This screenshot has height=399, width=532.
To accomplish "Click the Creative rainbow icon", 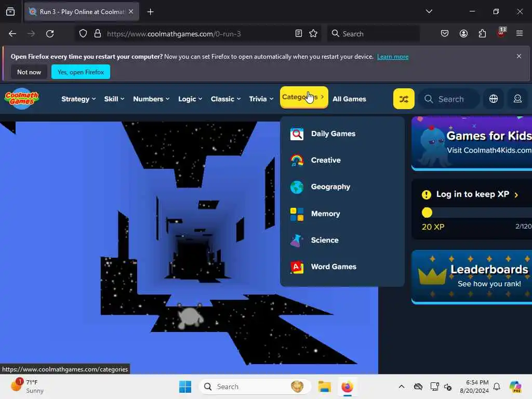I will pyautogui.click(x=297, y=160).
